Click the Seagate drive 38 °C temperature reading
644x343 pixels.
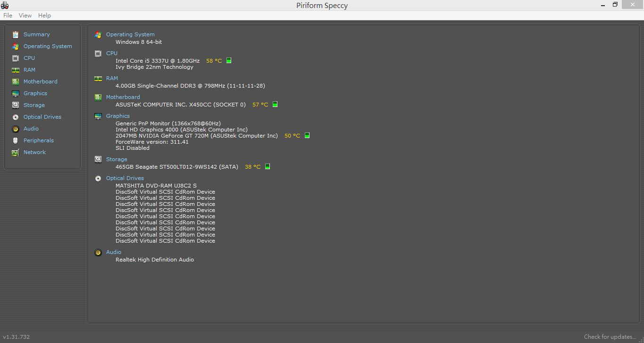[x=252, y=167]
